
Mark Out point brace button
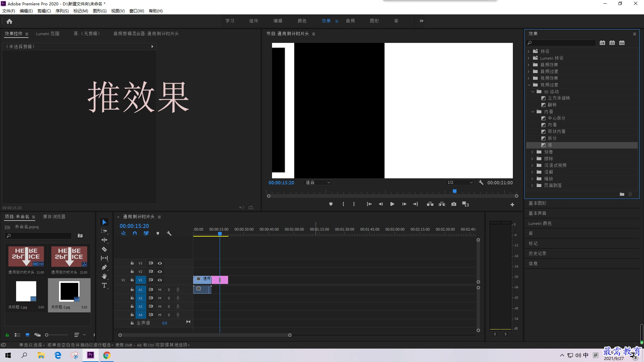354,204
